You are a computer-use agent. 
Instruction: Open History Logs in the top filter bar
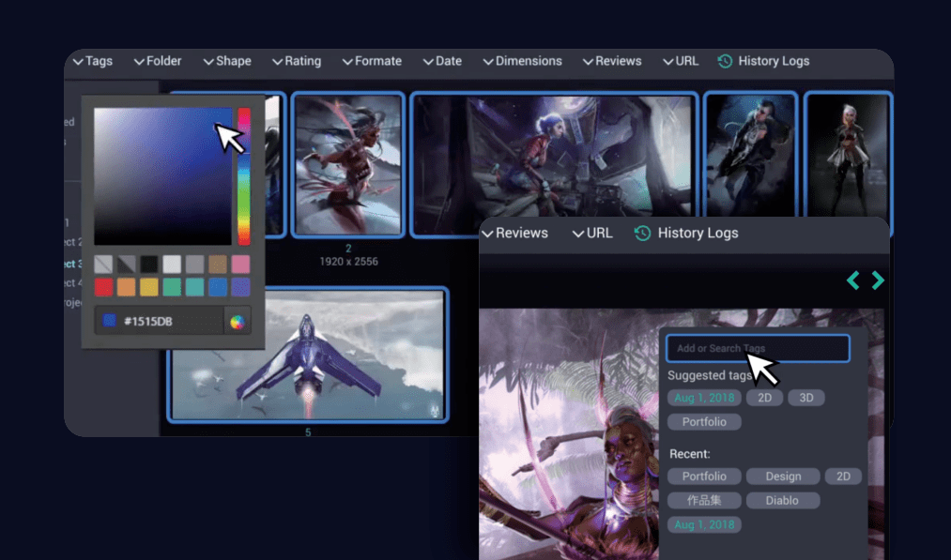click(763, 61)
